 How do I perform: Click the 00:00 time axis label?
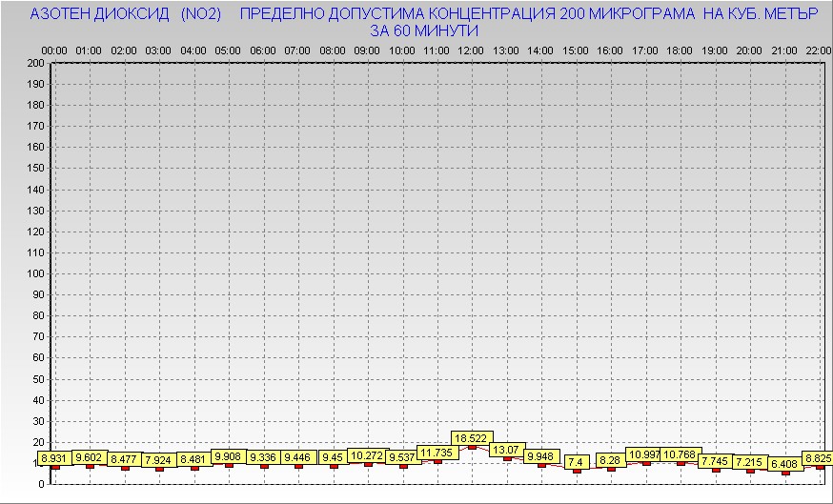point(54,51)
